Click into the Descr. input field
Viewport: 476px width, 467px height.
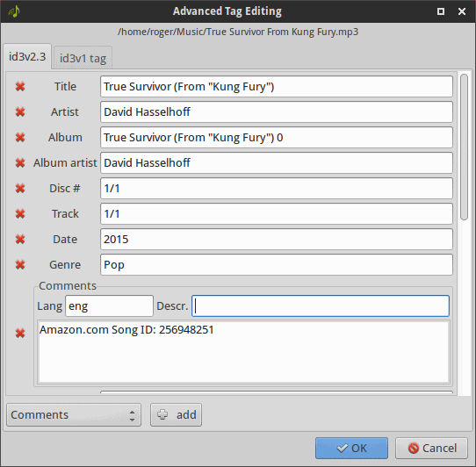(321, 306)
